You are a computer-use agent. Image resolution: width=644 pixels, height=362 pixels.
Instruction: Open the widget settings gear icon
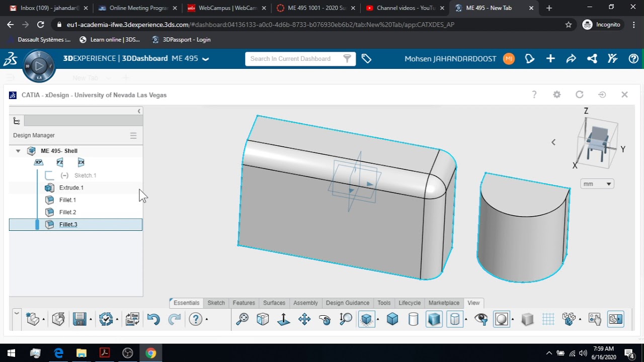click(557, 95)
